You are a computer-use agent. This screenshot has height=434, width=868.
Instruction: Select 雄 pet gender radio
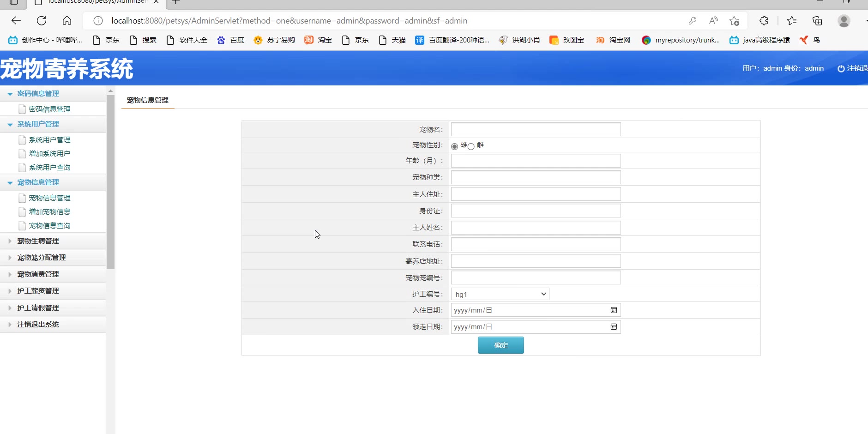(x=454, y=146)
